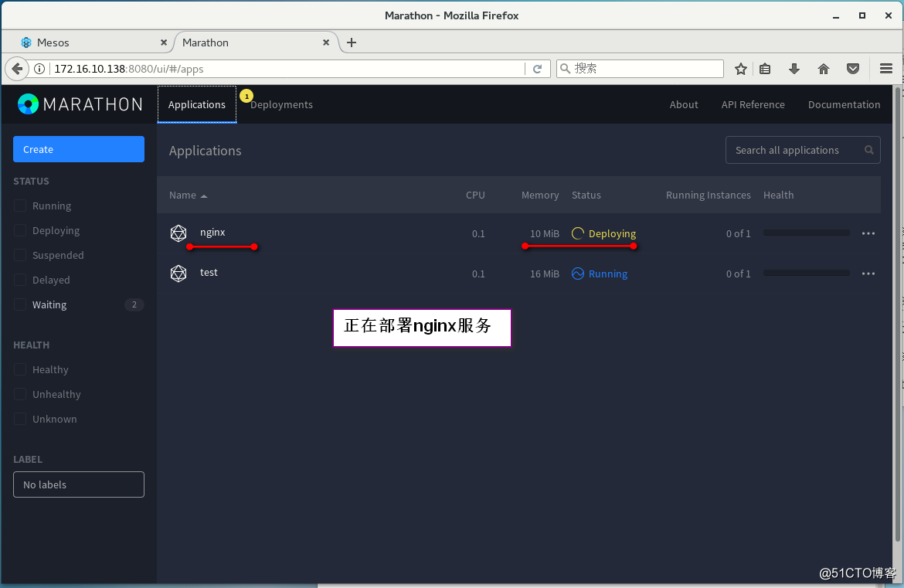Open the test row three-dot menu
The width and height of the screenshot is (904, 588).
868,274
